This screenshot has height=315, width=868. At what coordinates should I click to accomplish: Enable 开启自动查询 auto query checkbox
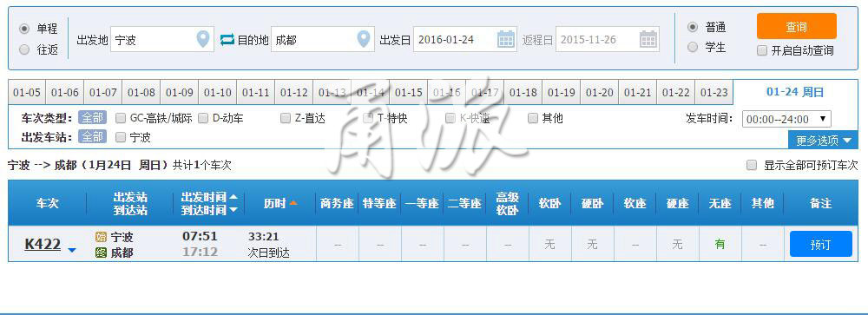click(762, 51)
